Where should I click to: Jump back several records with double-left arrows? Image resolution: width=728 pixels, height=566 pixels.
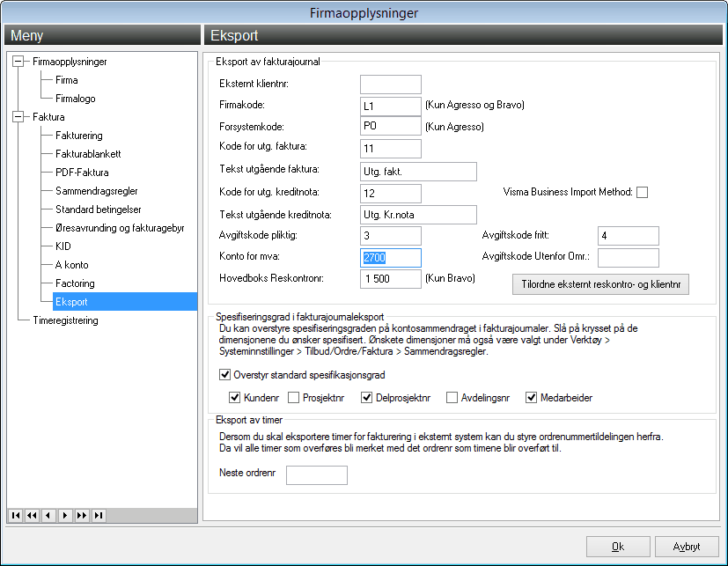click(x=32, y=515)
